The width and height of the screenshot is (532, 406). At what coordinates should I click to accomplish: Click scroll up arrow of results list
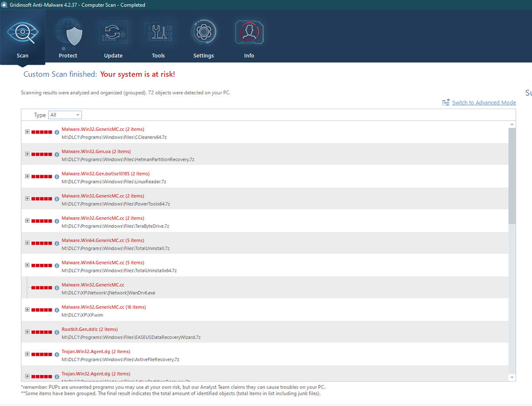512,124
